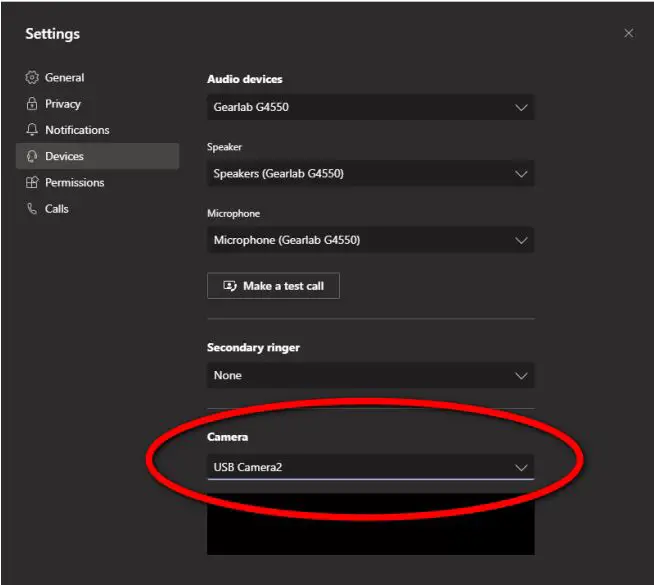Open the Camera dropdown showing USB Camera2
Screen dimensions: 654x585
tap(370, 467)
